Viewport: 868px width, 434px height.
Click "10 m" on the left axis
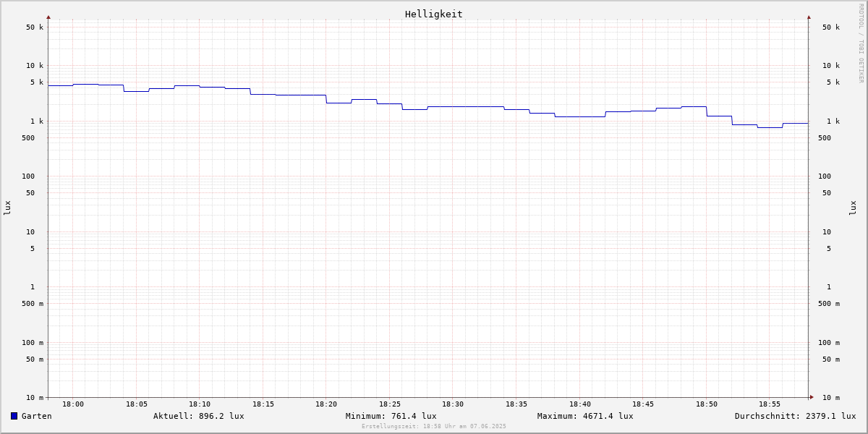pyautogui.click(x=35, y=398)
